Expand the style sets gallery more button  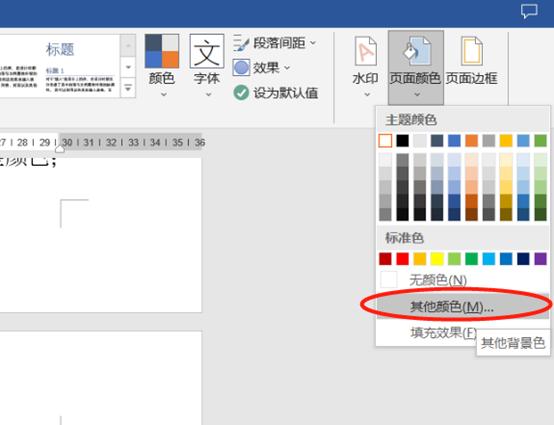[x=128, y=87]
